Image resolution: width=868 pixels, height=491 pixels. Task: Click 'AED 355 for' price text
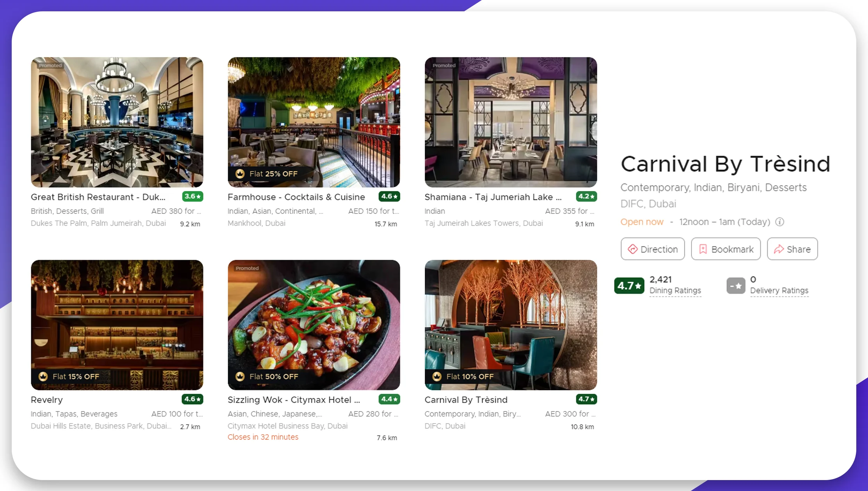tap(570, 211)
